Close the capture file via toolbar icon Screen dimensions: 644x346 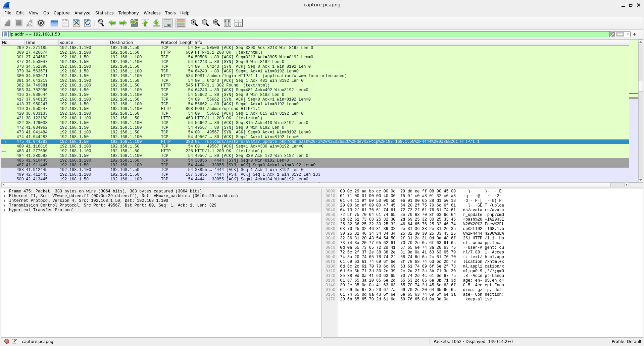click(77, 23)
